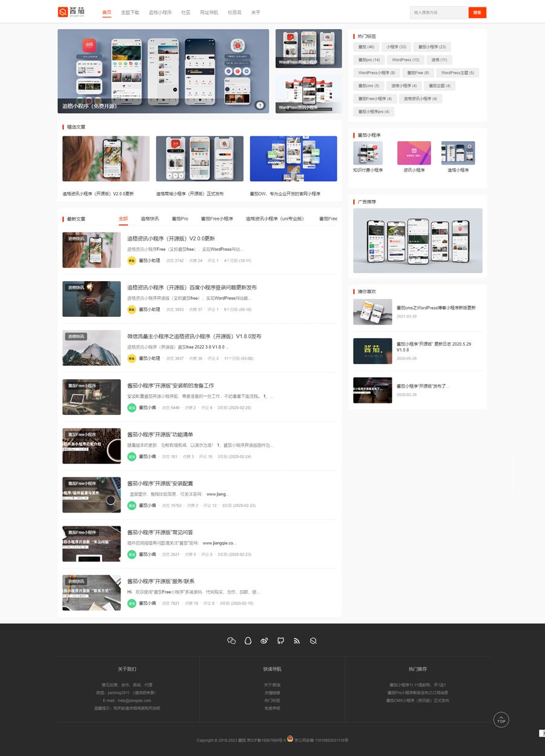
Task: Open the QQ penguin icon link
Action: (248, 640)
